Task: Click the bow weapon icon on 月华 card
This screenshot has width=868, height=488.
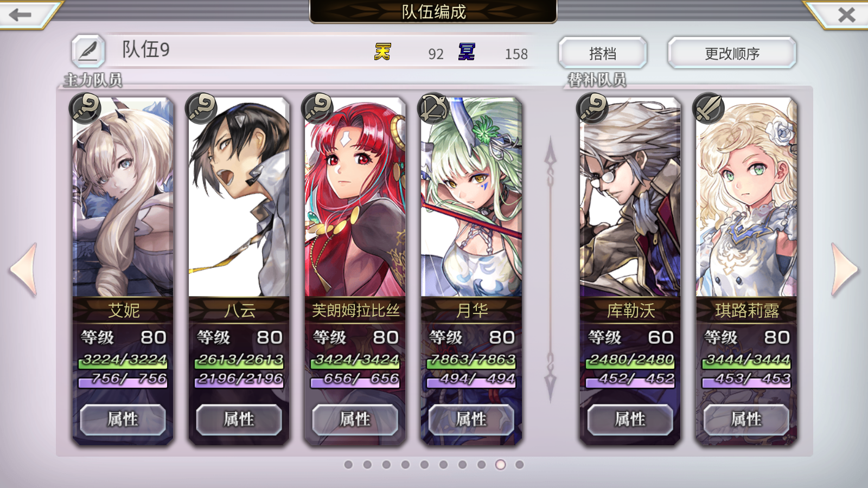Action: [433, 108]
